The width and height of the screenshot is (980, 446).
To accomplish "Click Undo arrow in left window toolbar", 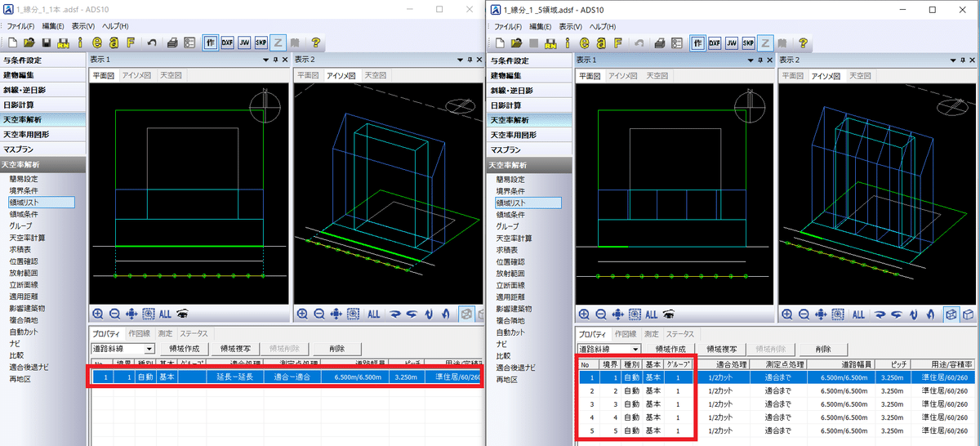I will pyautogui.click(x=153, y=42).
